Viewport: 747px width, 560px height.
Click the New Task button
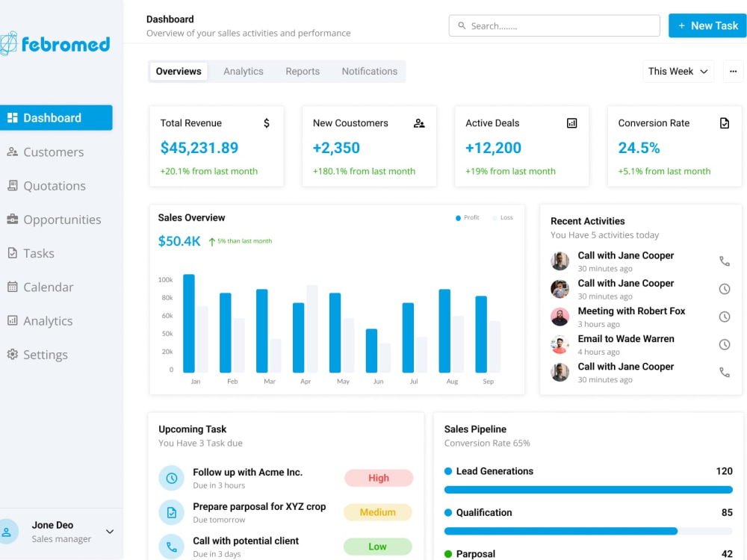pyautogui.click(x=707, y=25)
